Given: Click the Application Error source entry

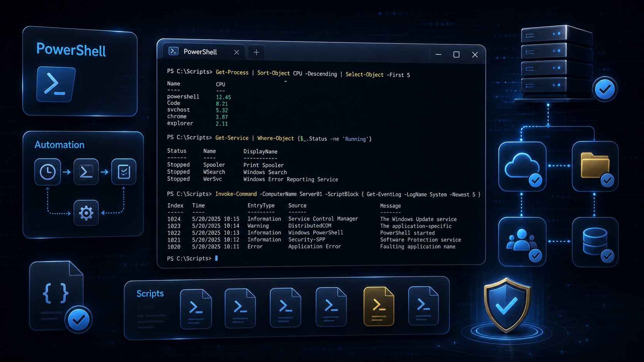Looking at the screenshot, I should point(315,246).
